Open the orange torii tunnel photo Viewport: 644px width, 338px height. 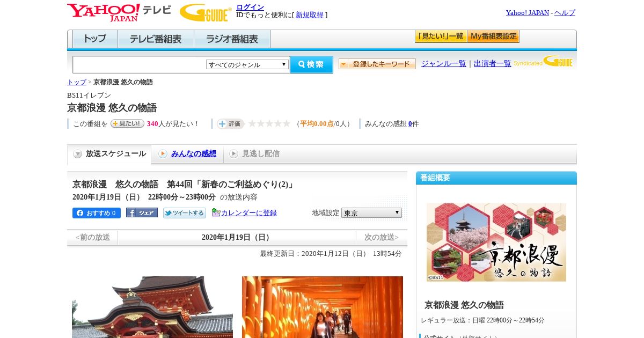pos(323,307)
